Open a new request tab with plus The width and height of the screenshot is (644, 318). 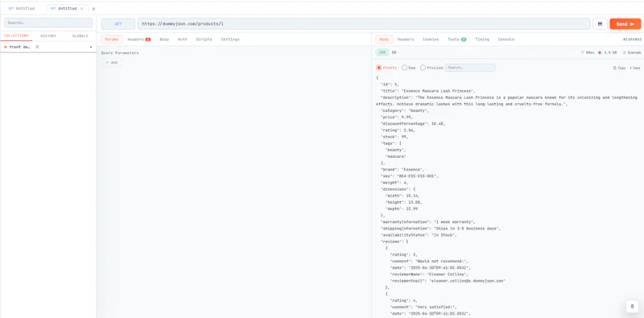93,9
